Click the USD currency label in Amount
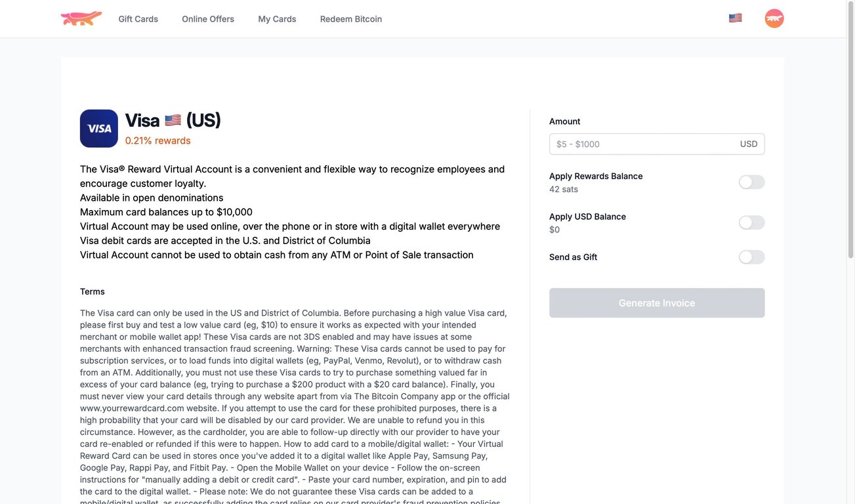The width and height of the screenshot is (855, 504). click(x=749, y=144)
